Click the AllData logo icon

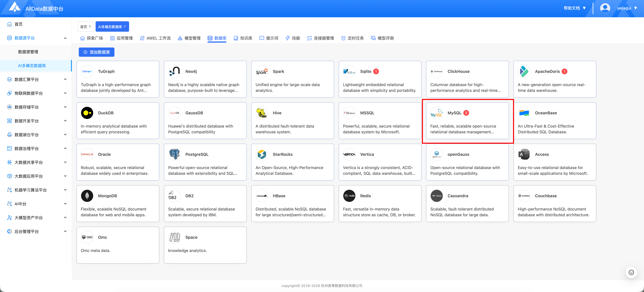coord(15,7)
